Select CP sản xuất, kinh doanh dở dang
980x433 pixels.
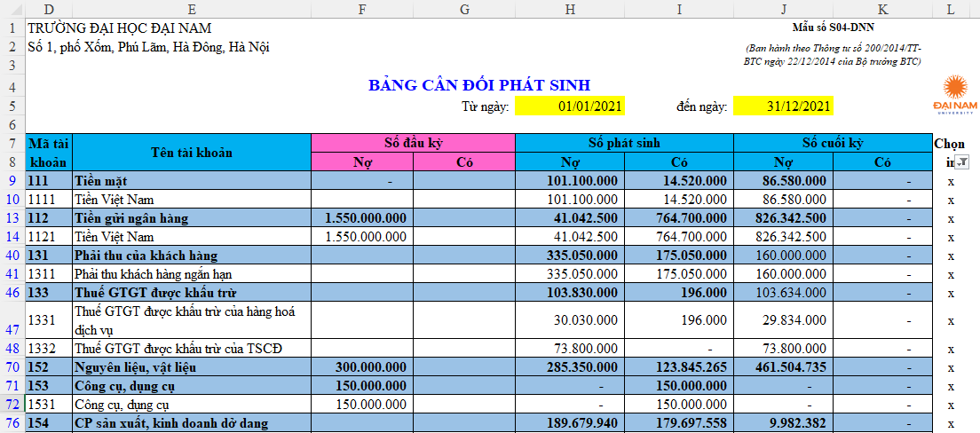coord(192,423)
